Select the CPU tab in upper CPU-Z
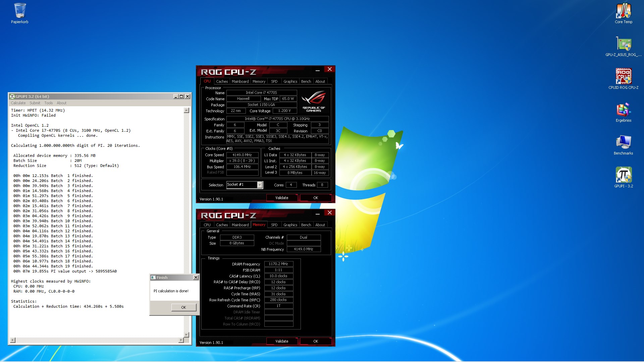The width and height of the screenshot is (644, 362). [207, 81]
